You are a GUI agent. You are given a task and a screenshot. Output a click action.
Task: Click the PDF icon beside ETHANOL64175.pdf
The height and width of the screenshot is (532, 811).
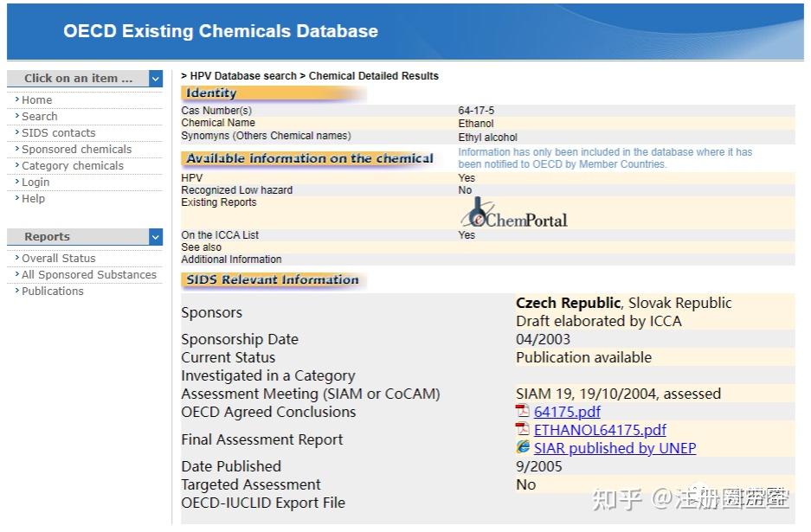pos(523,429)
